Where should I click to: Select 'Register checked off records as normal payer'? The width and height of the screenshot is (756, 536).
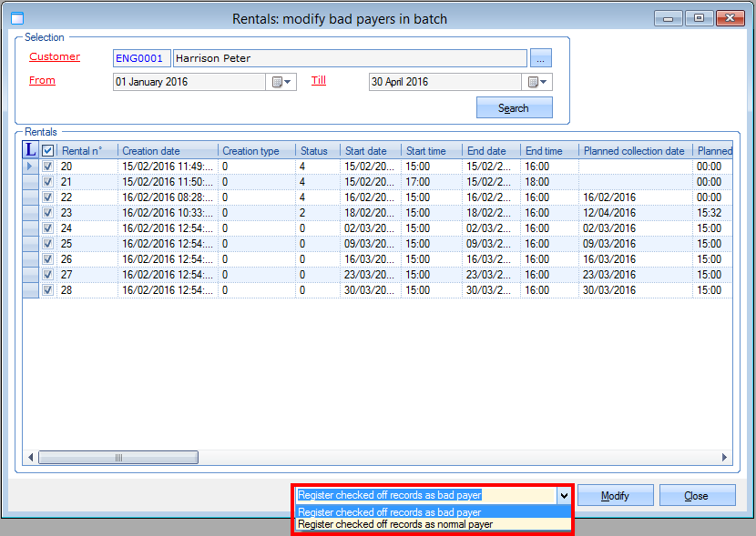coord(395,524)
